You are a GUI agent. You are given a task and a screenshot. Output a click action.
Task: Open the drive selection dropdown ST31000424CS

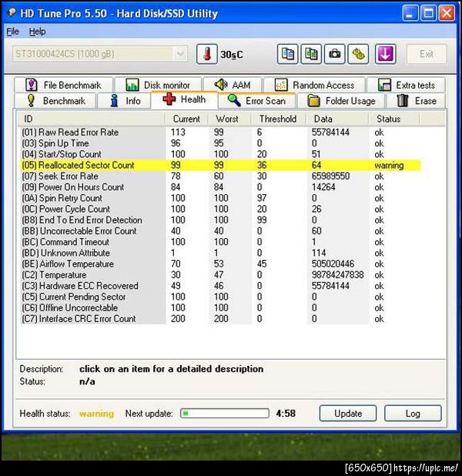100,54
